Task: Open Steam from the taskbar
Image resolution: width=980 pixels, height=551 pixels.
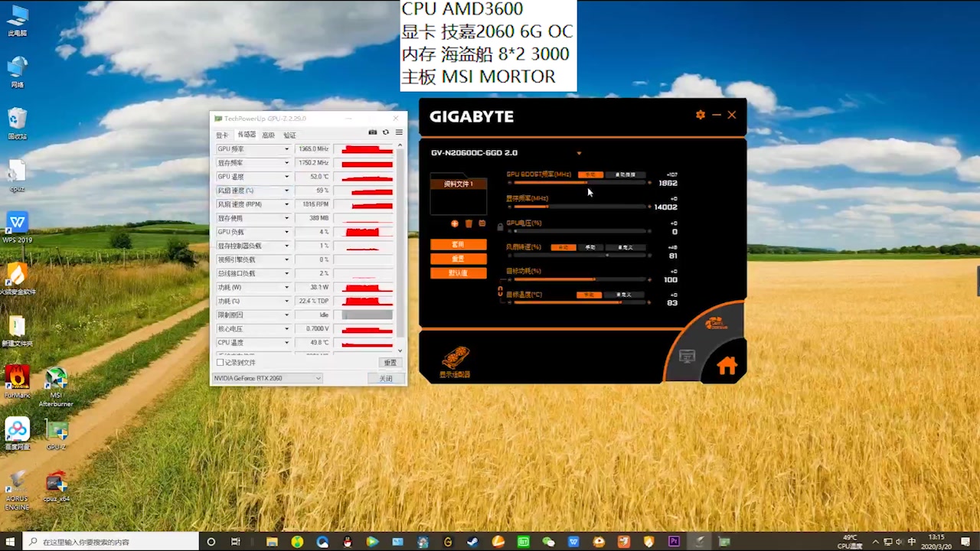Action: (472, 542)
